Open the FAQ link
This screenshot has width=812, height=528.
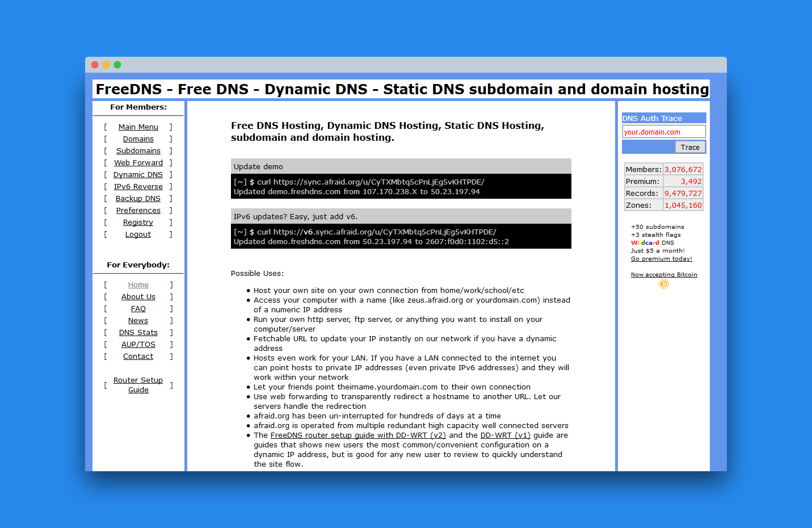138,309
